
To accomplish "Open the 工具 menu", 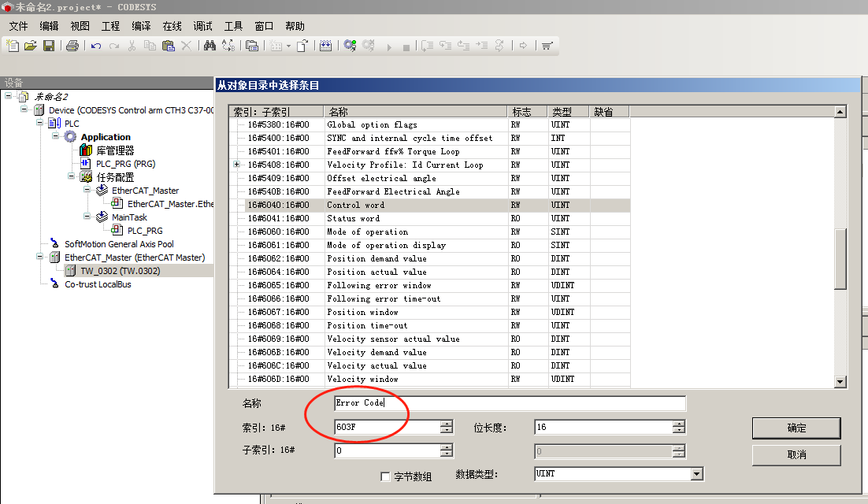I will pos(233,26).
